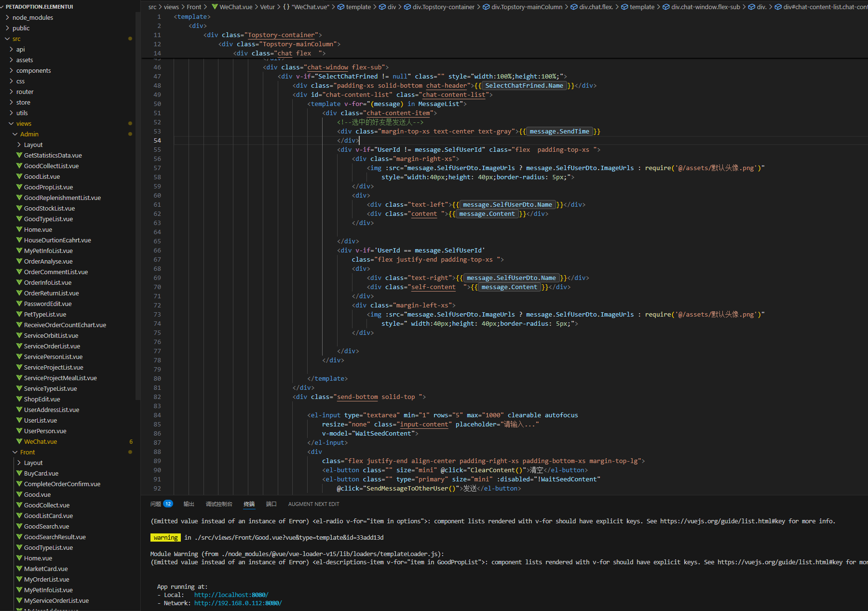The width and height of the screenshot is (868, 611).
Task: Expand the store folder
Action: (11, 102)
